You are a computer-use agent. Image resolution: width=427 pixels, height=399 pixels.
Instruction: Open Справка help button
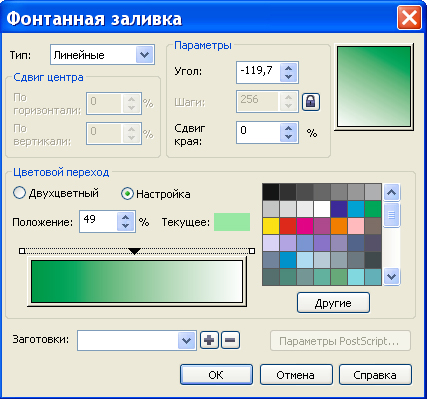[x=375, y=375]
